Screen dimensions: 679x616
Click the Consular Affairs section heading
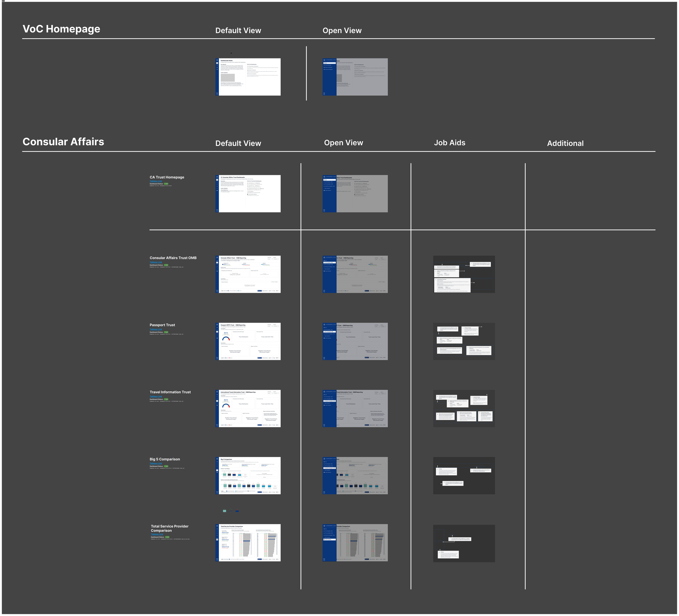pyautogui.click(x=63, y=142)
